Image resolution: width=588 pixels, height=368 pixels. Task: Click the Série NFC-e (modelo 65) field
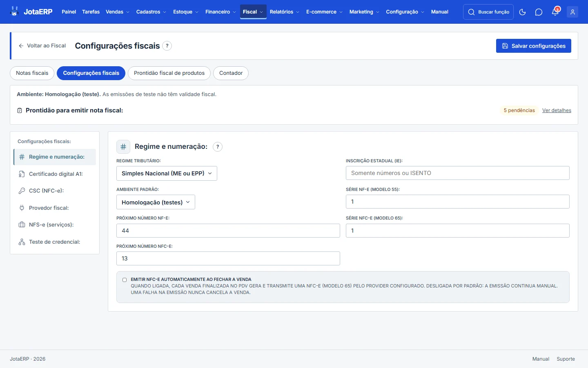point(458,231)
